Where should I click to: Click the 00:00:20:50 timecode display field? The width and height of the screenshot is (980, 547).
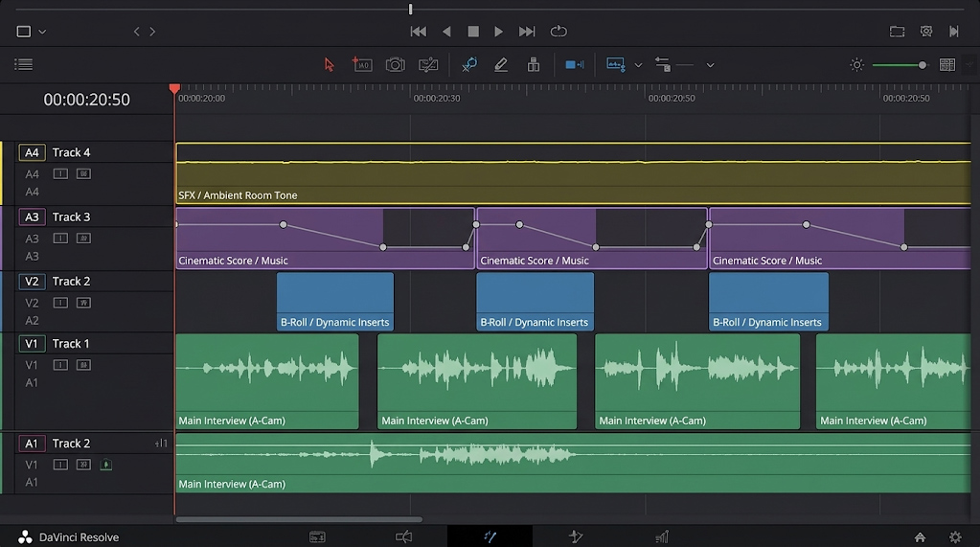87,100
